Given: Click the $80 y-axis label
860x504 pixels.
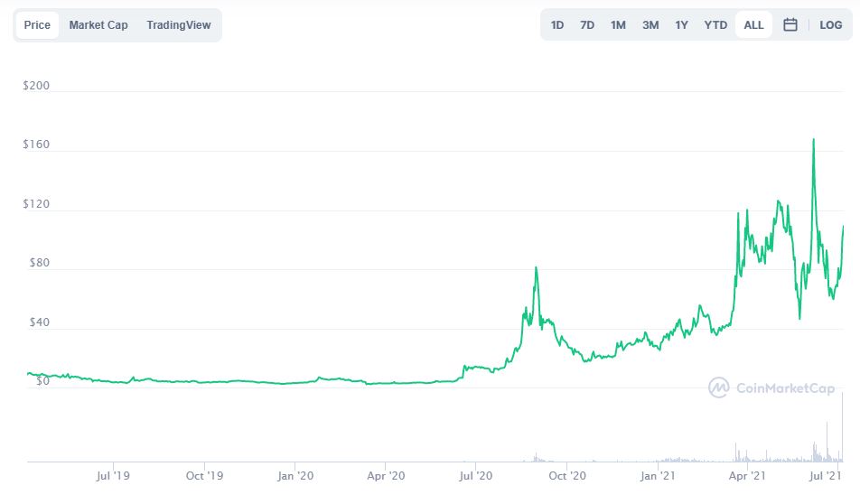Looking at the screenshot, I should coord(36,264).
